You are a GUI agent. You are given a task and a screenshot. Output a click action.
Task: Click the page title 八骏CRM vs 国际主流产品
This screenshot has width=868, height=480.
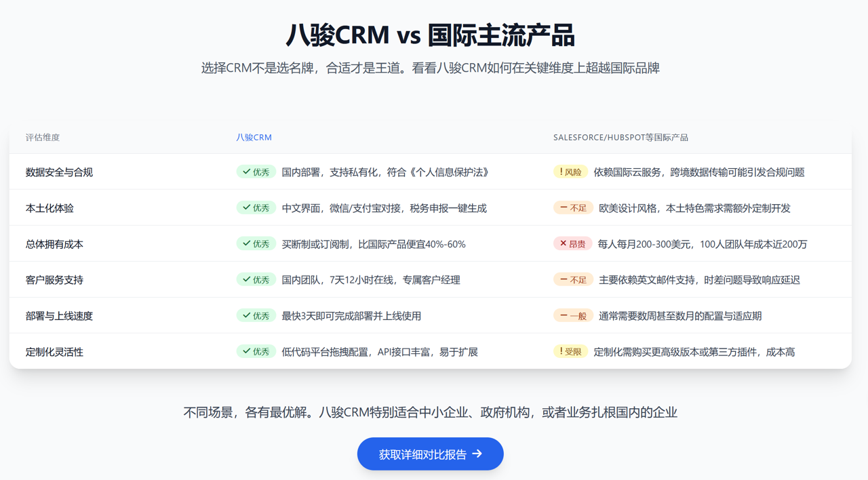430,35
